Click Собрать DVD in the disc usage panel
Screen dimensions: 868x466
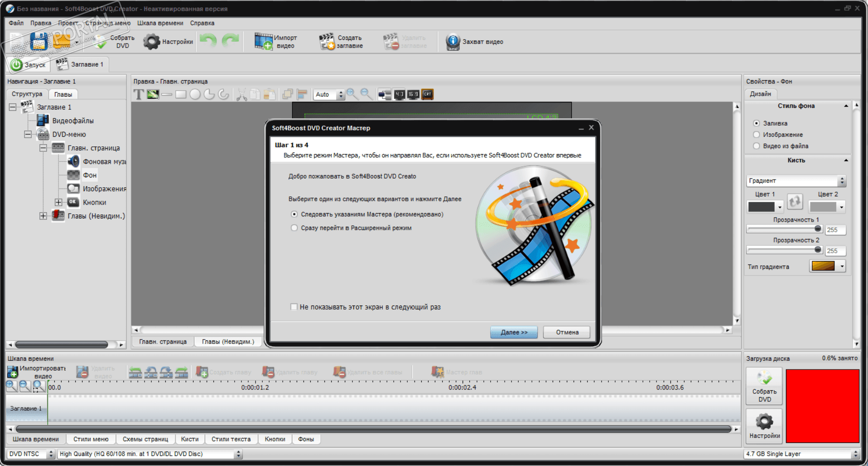(764, 386)
